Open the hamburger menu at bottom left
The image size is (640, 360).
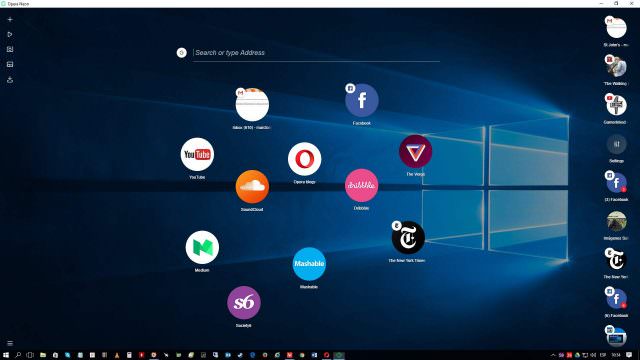[x=10, y=343]
